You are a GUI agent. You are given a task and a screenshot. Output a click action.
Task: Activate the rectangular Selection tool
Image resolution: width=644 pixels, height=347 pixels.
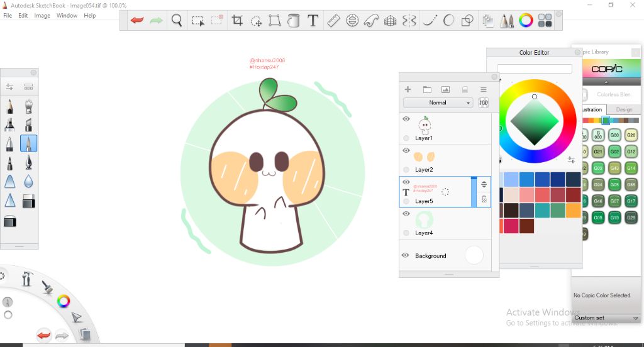[197, 21]
